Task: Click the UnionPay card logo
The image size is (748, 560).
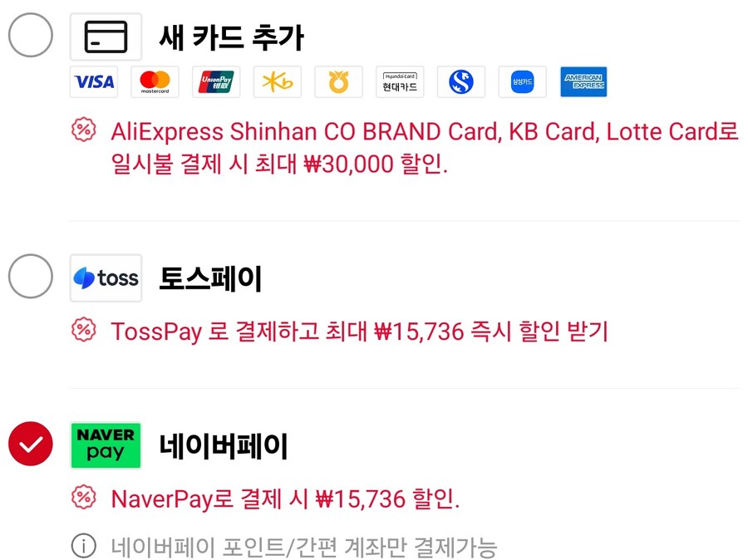Action: coord(216,81)
